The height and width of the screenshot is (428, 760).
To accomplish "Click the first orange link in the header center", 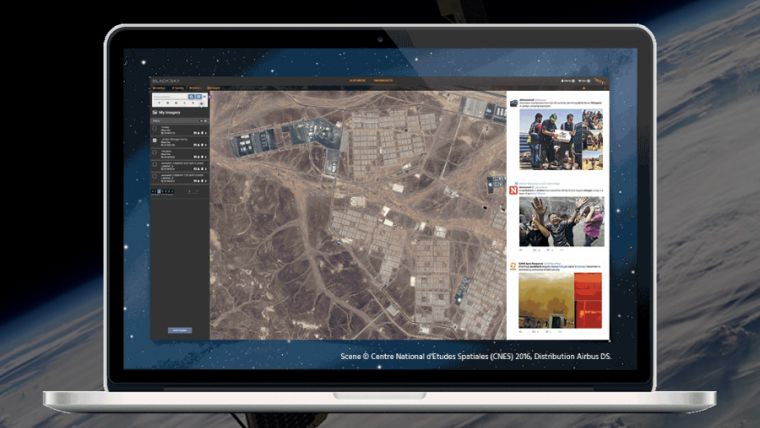I will (357, 80).
